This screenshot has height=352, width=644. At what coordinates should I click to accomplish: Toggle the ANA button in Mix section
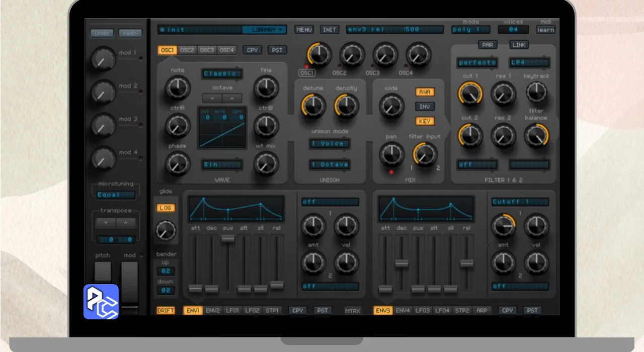click(425, 92)
